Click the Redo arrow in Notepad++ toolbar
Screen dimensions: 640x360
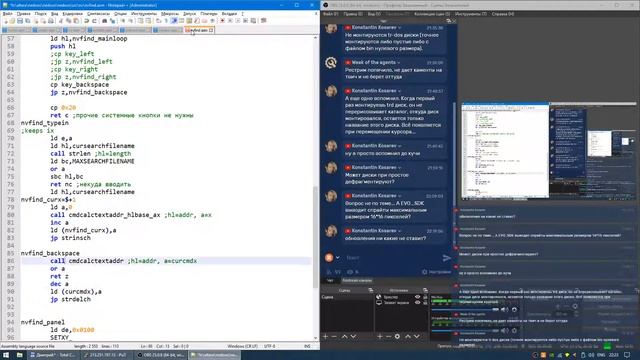pyautogui.click(x=94, y=20)
